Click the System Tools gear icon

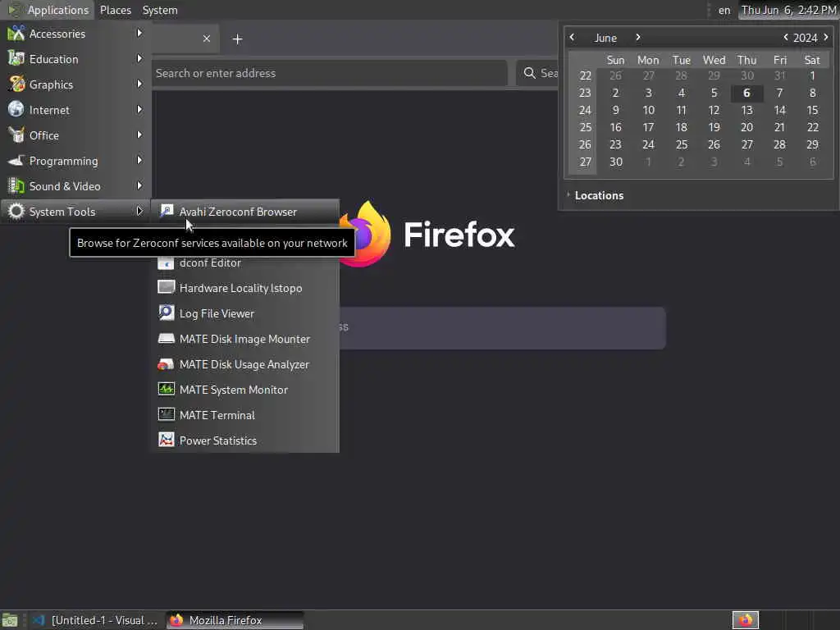[x=16, y=211]
